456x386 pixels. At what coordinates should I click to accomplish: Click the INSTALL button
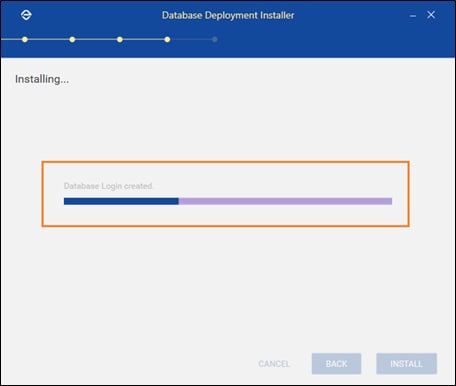point(406,364)
